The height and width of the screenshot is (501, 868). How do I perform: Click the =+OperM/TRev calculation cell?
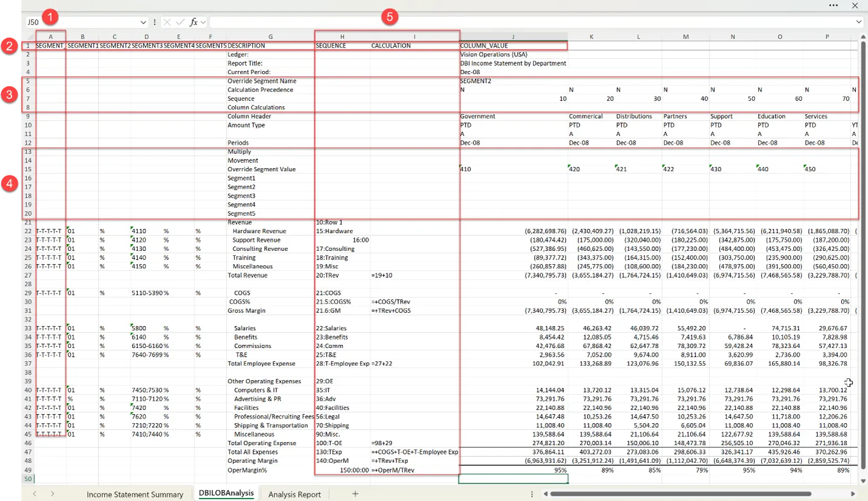click(415, 469)
